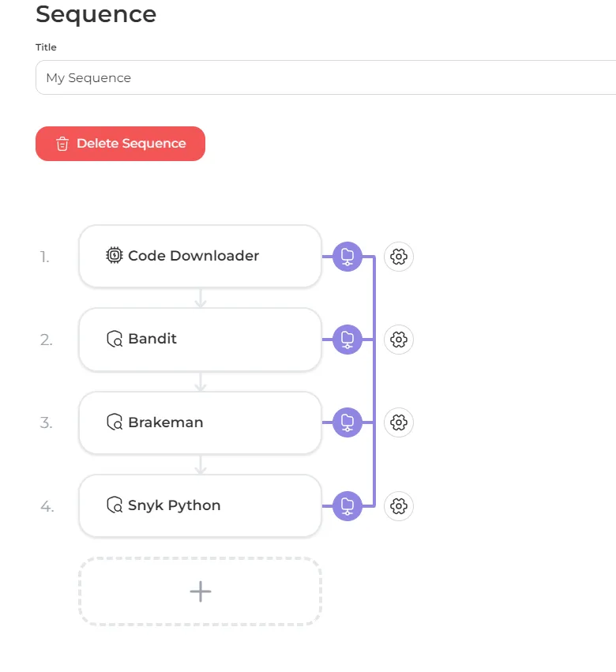
Task: Open settings gear for Code Downloader
Action: [x=399, y=257]
